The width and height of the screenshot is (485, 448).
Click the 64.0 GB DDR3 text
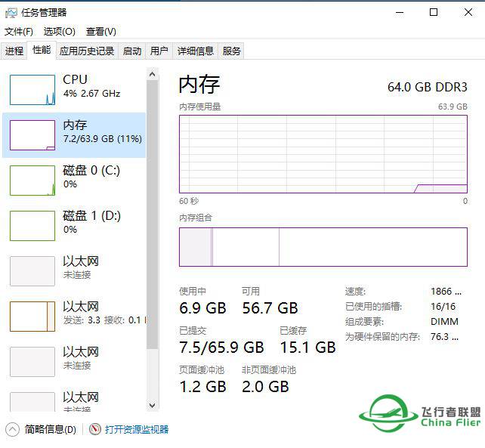pyautogui.click(x=427, y=87)
